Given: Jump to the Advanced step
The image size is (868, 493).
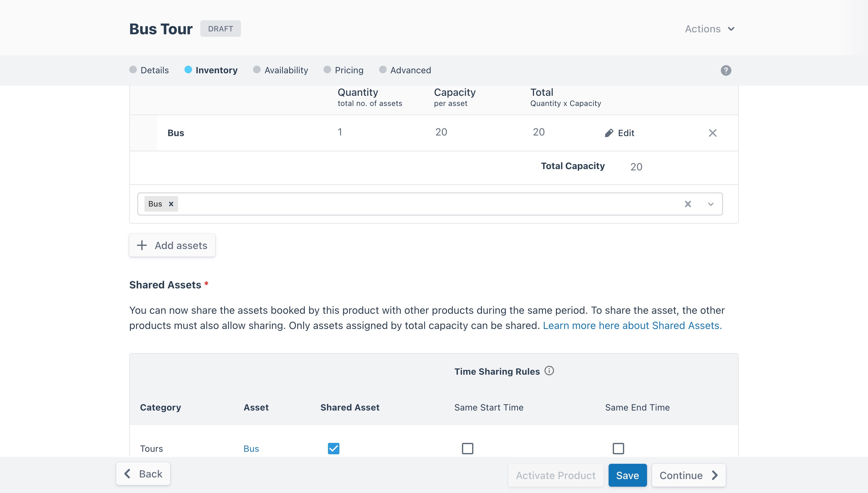Looking at the screenshot, I should [x=405, y=70].
